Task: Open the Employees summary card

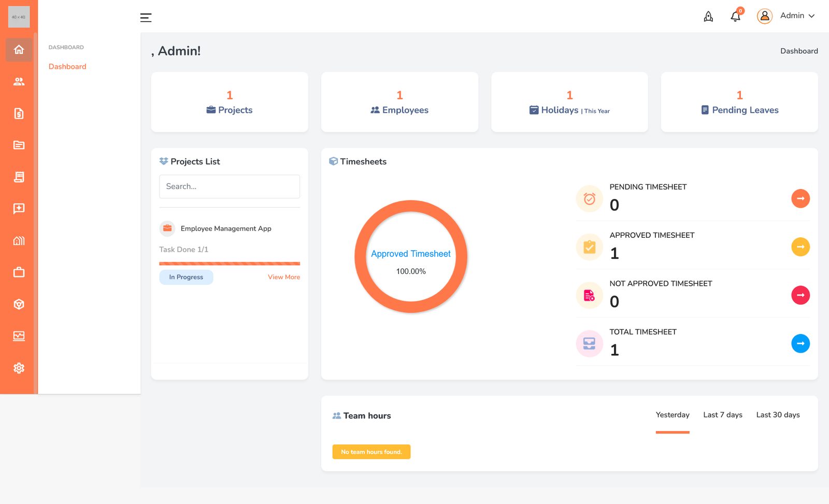Action: tap(399, 102)
